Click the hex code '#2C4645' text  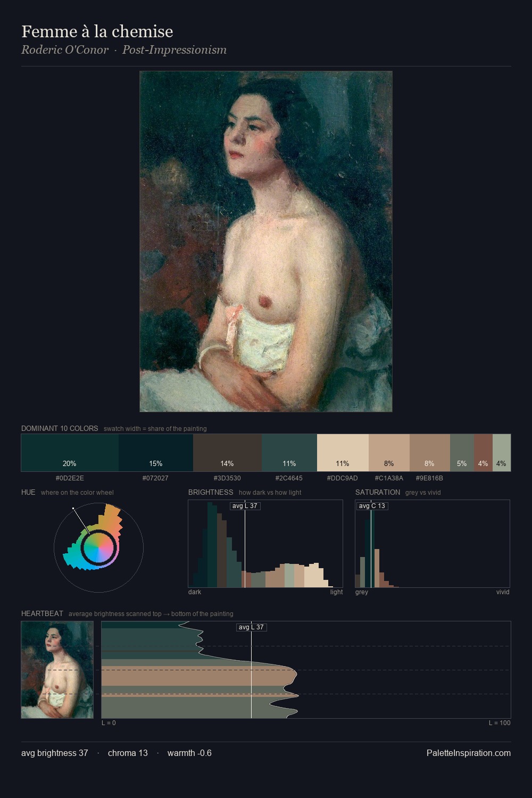pyautogui.click(x=289, y=478)
